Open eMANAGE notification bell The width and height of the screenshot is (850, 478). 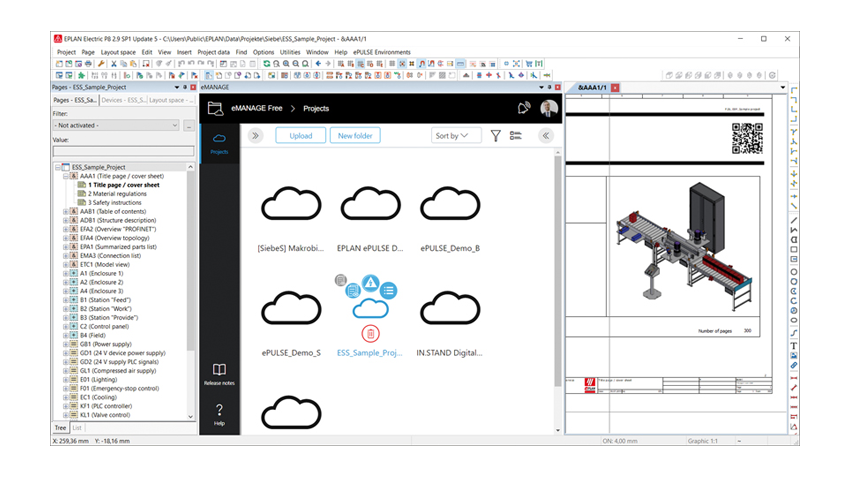523,108
